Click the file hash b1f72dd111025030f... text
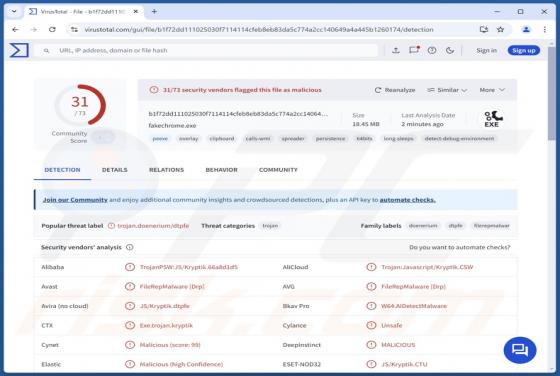The image size is (560, 376). tap(238, 114)
